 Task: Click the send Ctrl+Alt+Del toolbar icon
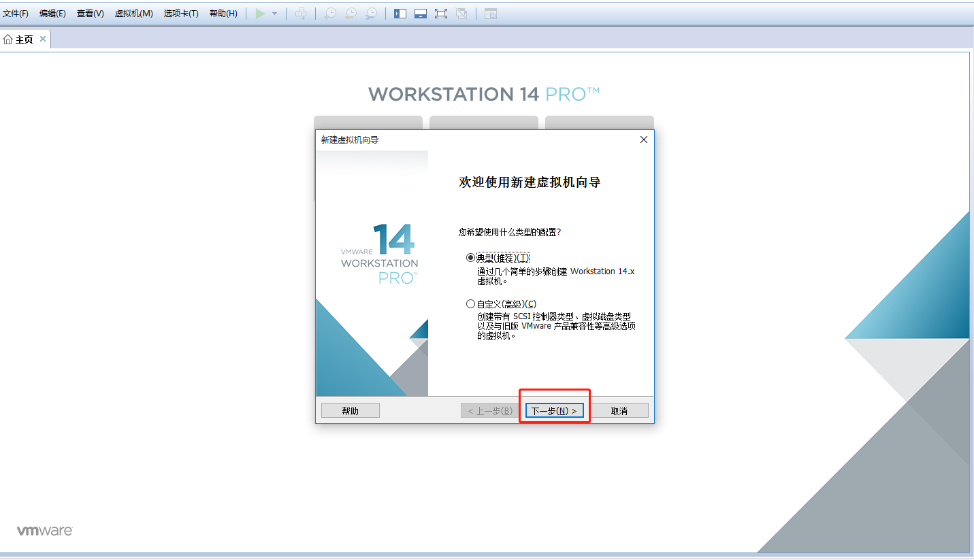(x=301, y=14)
